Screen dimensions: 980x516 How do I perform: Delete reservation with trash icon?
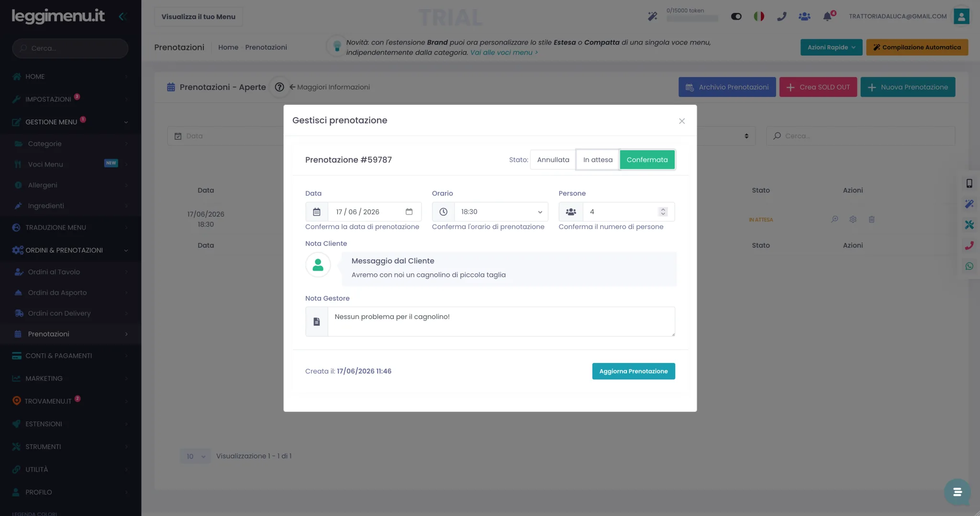[871, 219]
